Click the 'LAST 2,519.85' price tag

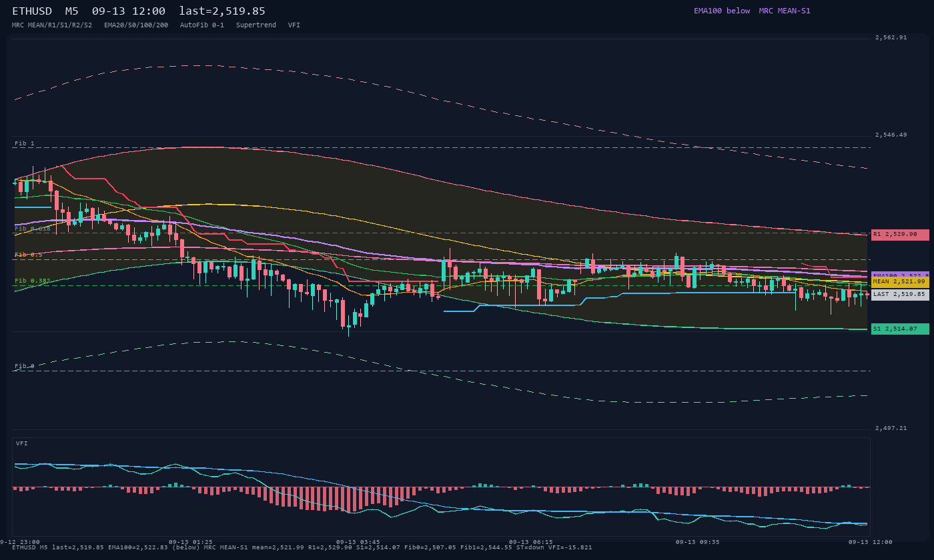pos(900,294)
